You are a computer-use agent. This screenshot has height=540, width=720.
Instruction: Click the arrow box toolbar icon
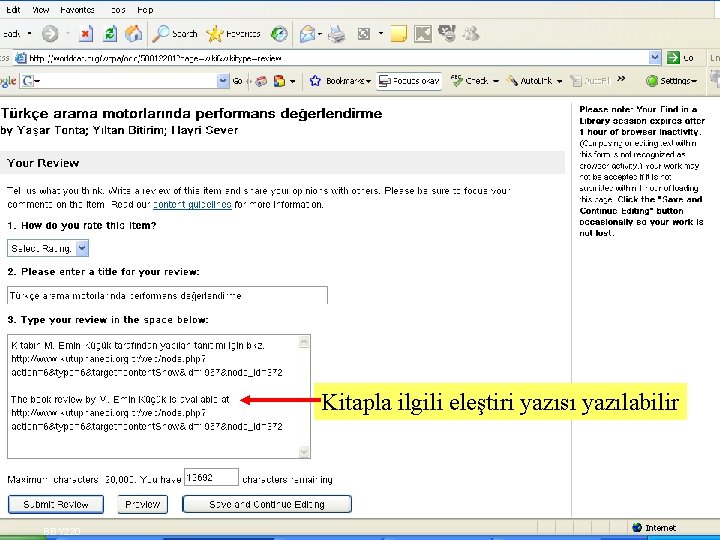click(423, 34)
